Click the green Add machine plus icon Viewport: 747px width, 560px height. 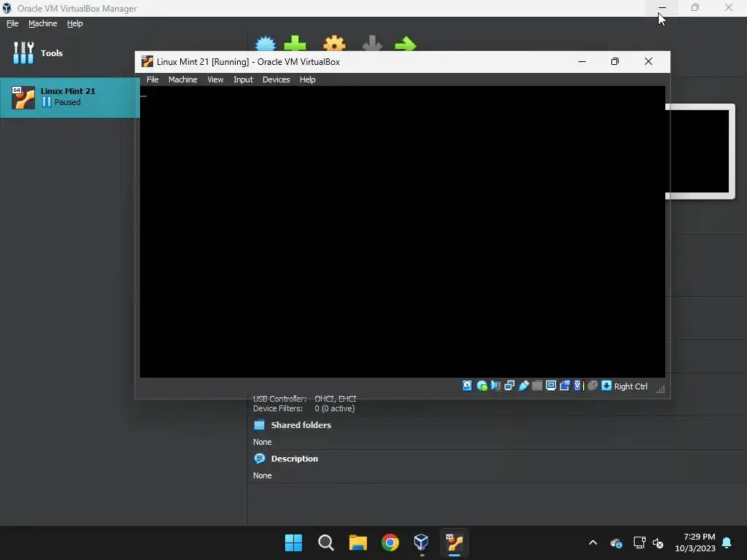295,43
